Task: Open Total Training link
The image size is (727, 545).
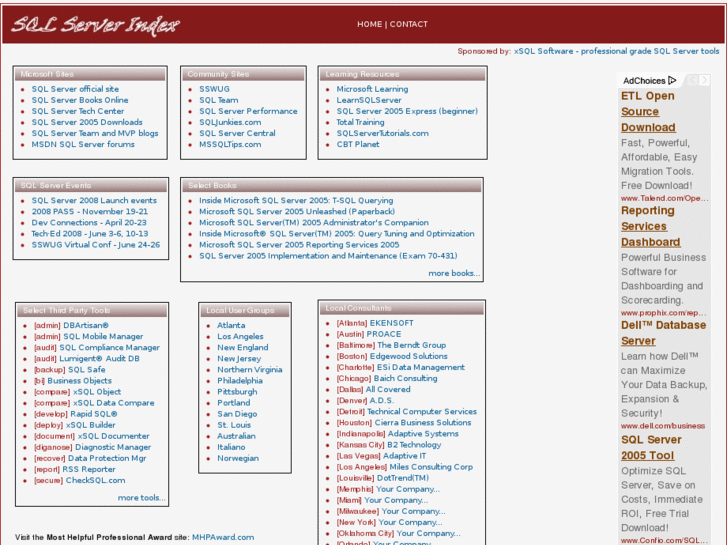Action: click(360, 122)
